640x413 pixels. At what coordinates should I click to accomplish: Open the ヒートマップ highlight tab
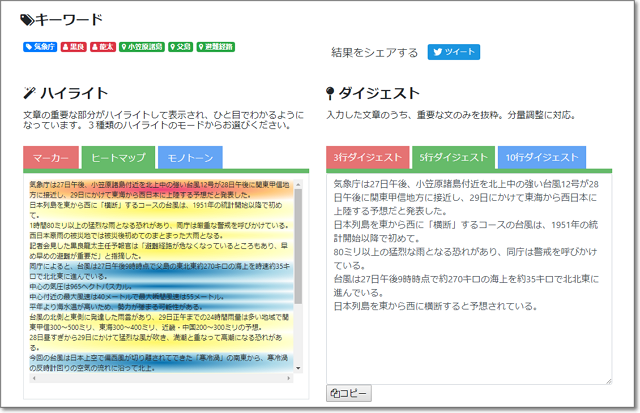[116, 158]
